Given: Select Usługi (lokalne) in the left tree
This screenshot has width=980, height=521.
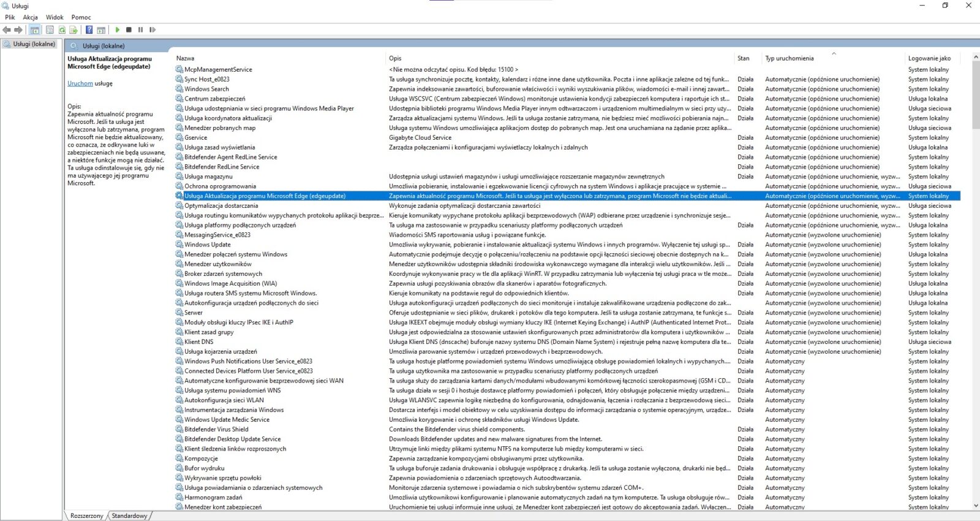Looking at the screenshot, I should click(x=34, y=44).
